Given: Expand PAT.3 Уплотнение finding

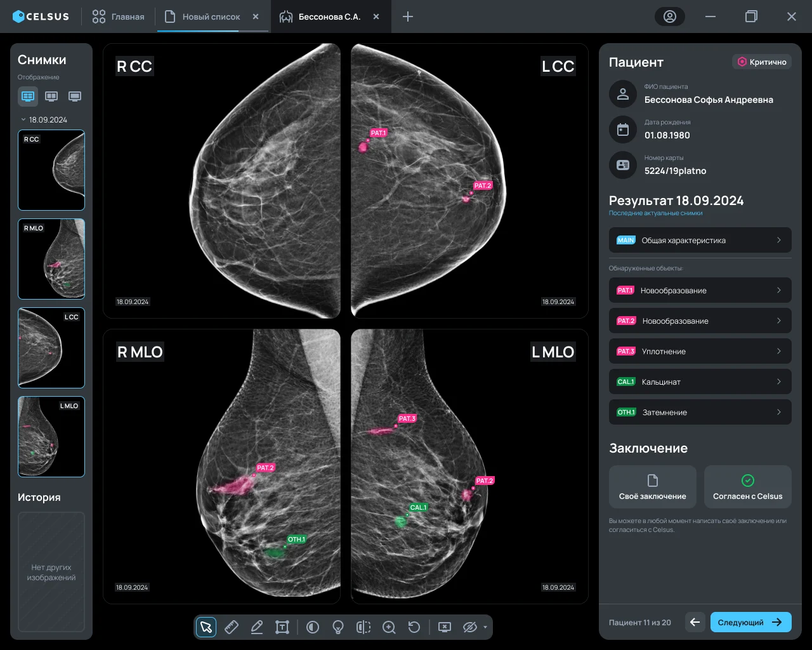Looking at the screenshot, I should coord(700,351).
